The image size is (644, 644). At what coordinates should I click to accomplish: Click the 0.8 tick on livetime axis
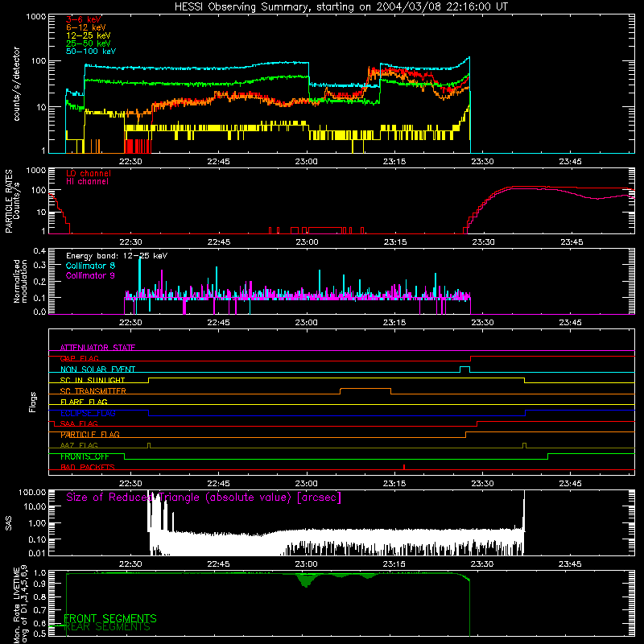(x=40, y=597)
